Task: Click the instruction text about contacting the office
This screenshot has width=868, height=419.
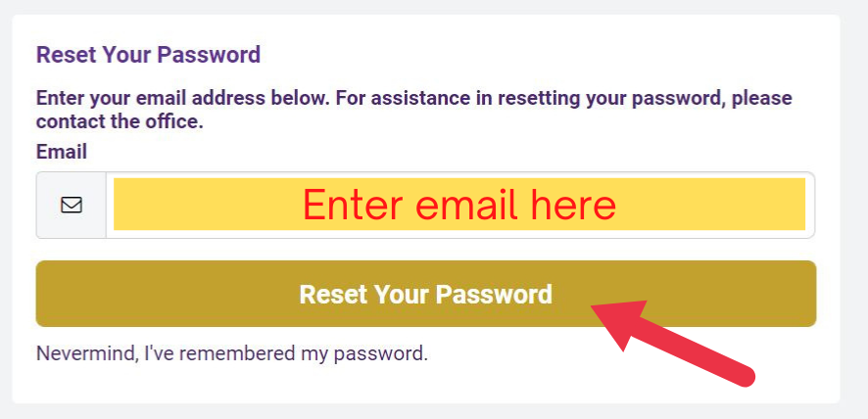Action: click(x=414, y=110)
